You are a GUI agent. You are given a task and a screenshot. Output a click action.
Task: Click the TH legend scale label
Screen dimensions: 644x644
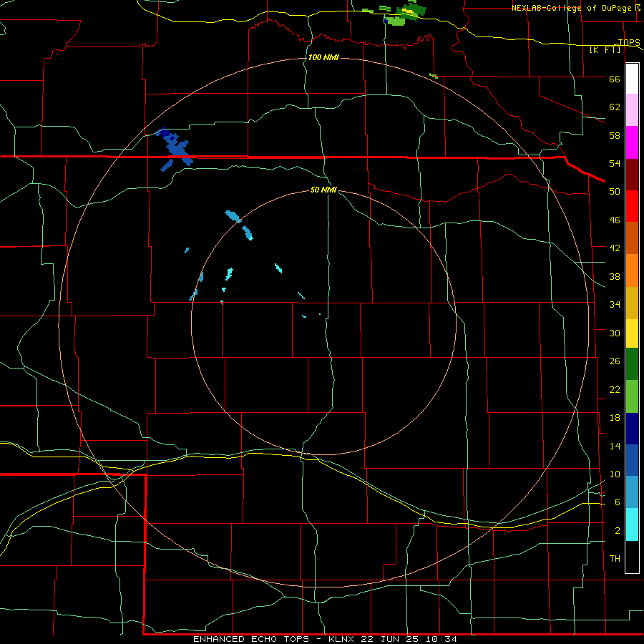(615, 559)
